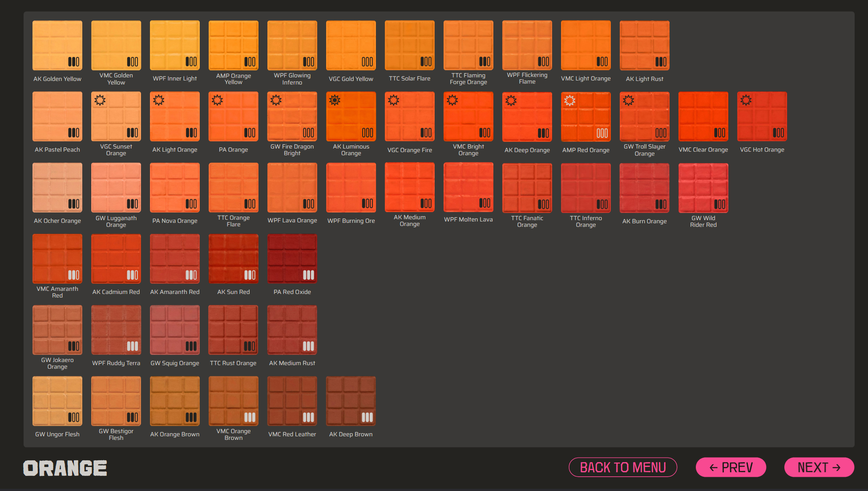Click the TTC Rust Orange label
The width and height of the screenshot is (868, 491).
[233, 363]
